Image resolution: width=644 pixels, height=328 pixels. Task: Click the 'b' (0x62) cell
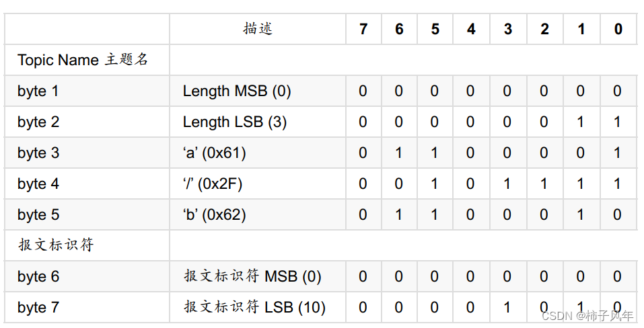[215, 214]
